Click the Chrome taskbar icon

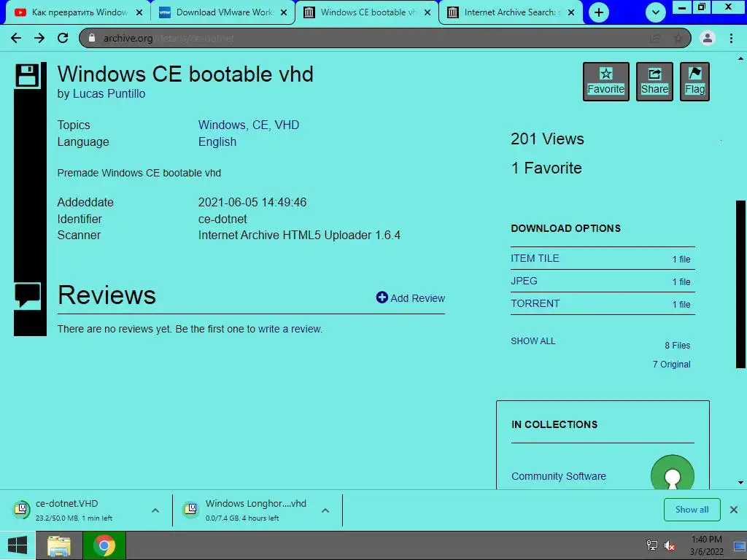tap(104, 545)
